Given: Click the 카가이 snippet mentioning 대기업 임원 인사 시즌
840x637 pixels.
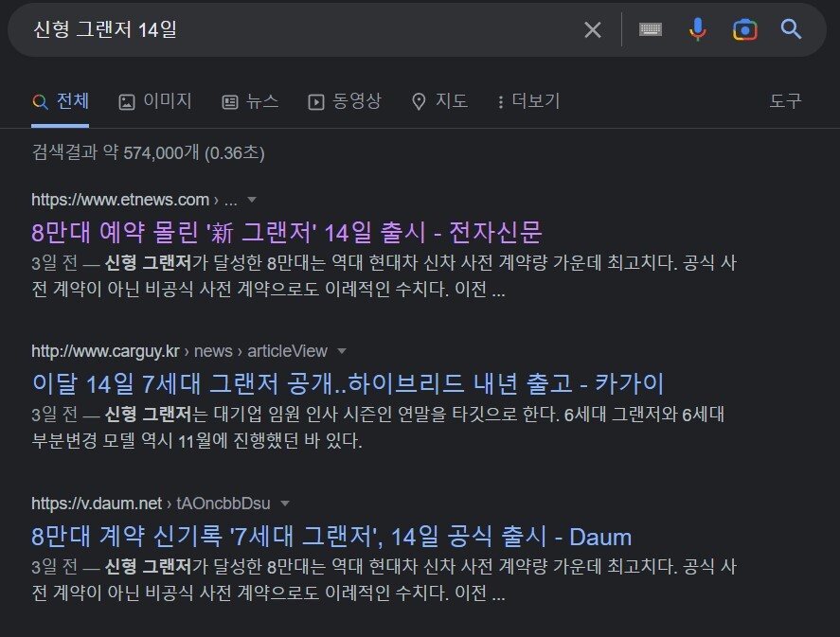Looking at the screenshot, I should tap(378, 427).
